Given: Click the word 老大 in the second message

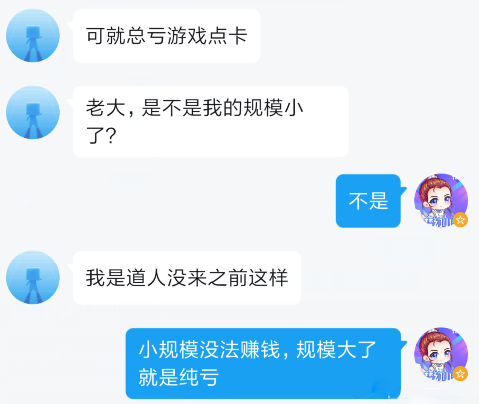Looking at the screenshot, I should tap(105, 108).
